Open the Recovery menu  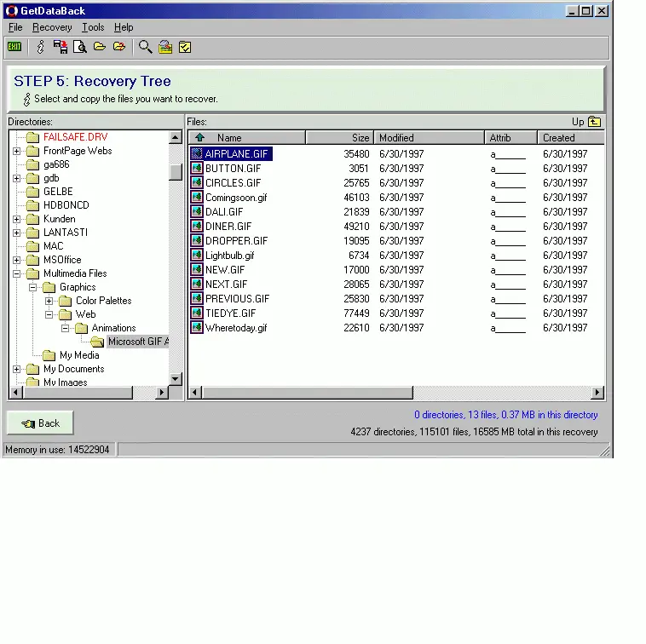52,27
